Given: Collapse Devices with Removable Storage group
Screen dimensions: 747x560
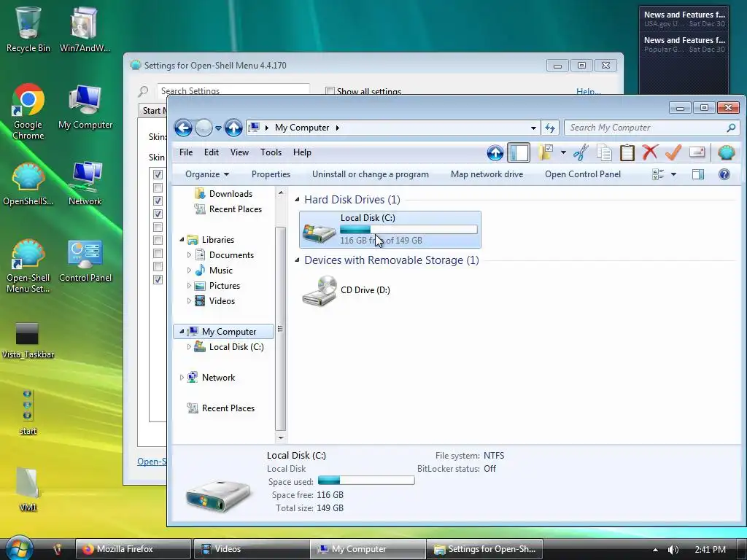Looking at the screenshot, I should [297, 260].
